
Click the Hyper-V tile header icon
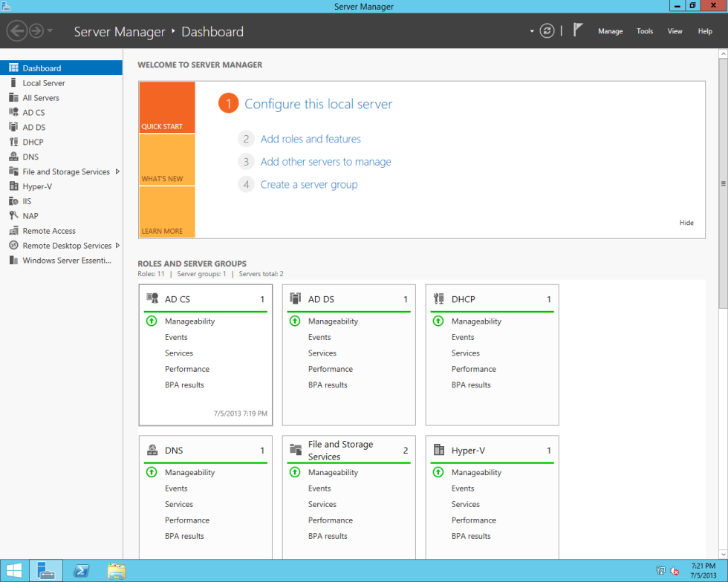[439, 450]
